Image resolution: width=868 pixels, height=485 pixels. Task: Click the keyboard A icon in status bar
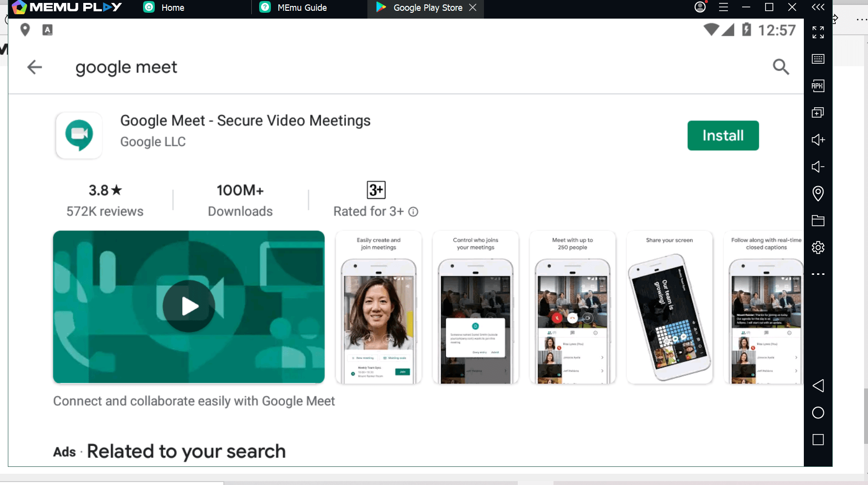click(48, 30)
